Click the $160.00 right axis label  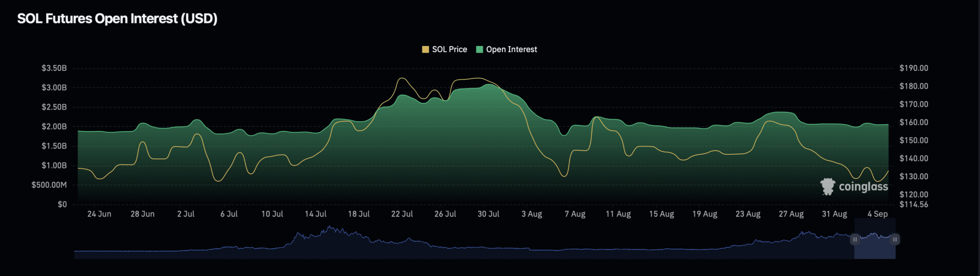(913, 122)
